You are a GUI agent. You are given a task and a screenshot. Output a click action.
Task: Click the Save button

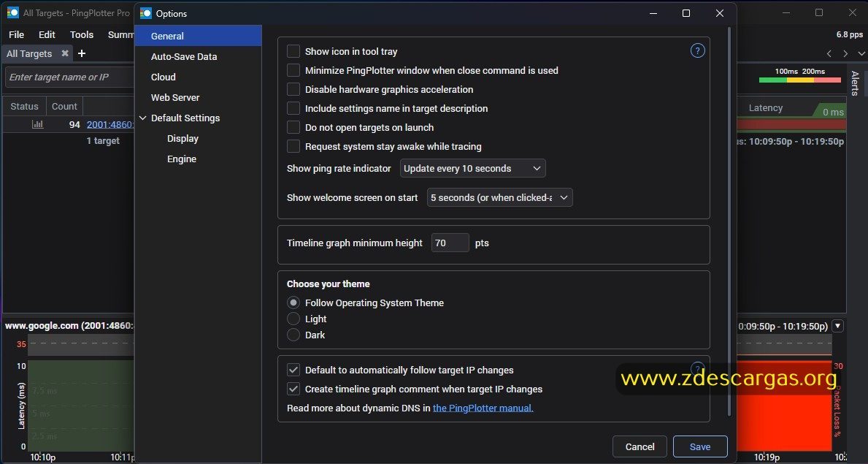pos(700,446)
